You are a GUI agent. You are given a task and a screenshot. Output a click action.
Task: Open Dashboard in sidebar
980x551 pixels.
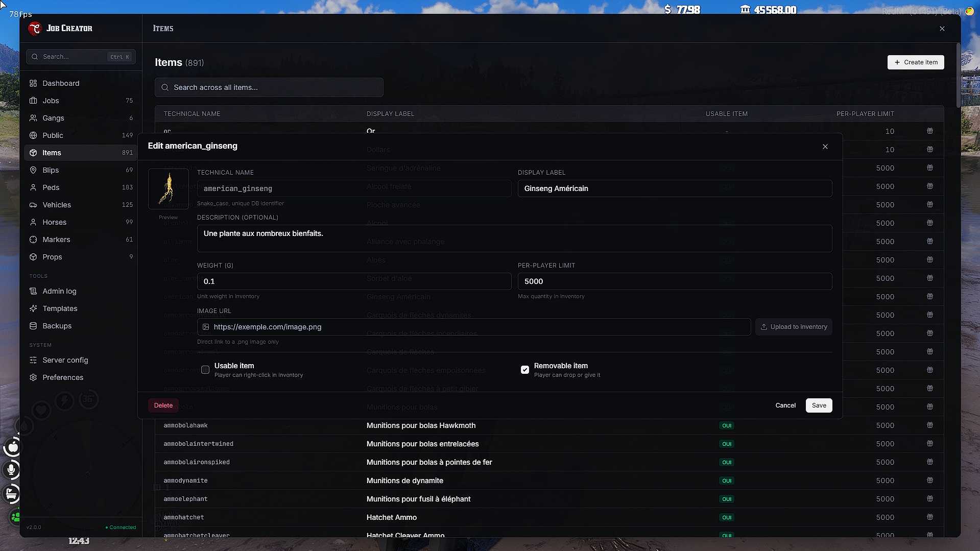[x=80, y=83]
